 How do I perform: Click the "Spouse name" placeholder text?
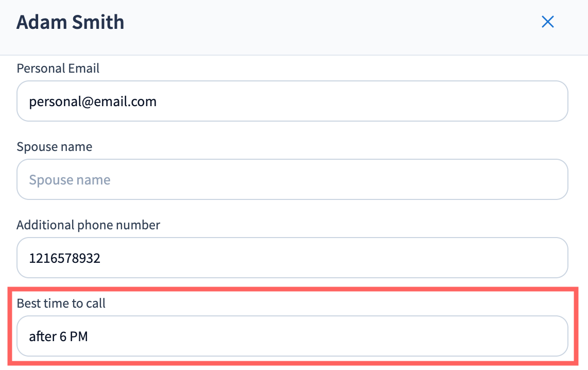[x=70, y=180]
